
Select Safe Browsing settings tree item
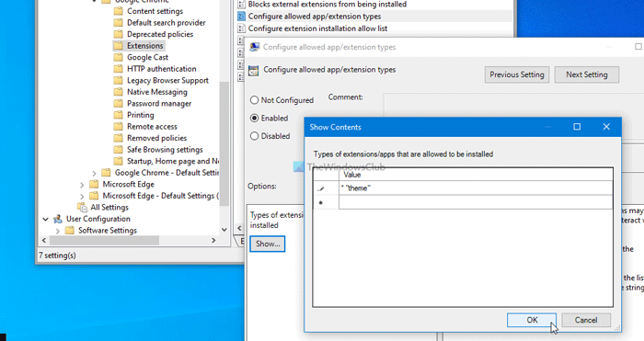(x=165, y=150)
